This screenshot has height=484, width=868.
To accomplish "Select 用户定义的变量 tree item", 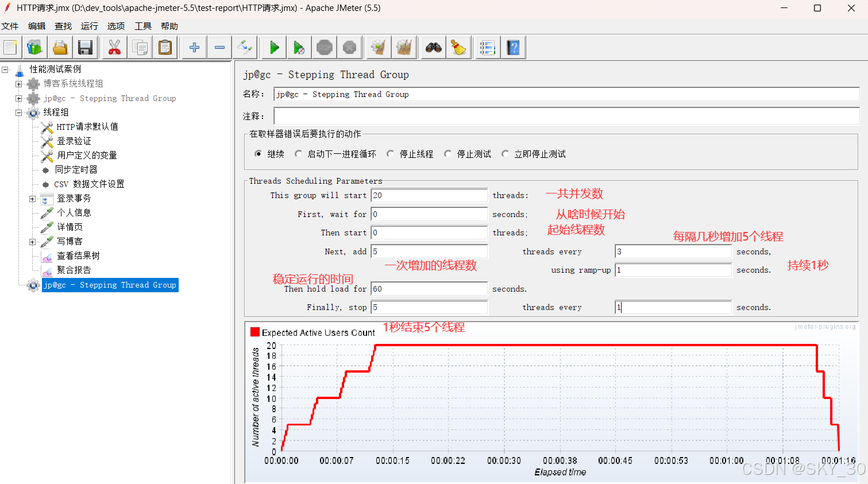I will 87,156.
